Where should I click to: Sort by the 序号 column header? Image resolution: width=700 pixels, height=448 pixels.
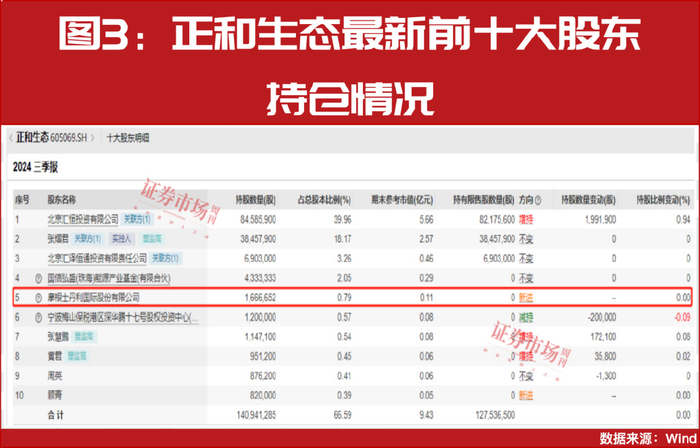point(22,200)
